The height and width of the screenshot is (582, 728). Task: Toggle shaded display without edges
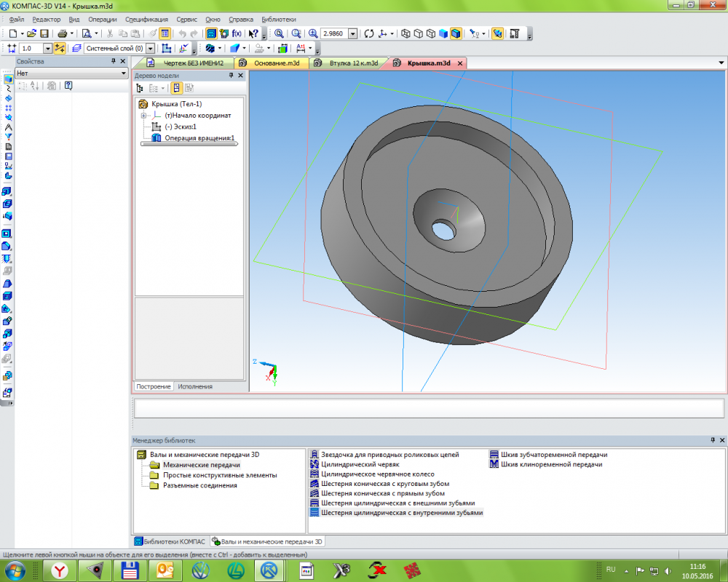pos(443,33)
